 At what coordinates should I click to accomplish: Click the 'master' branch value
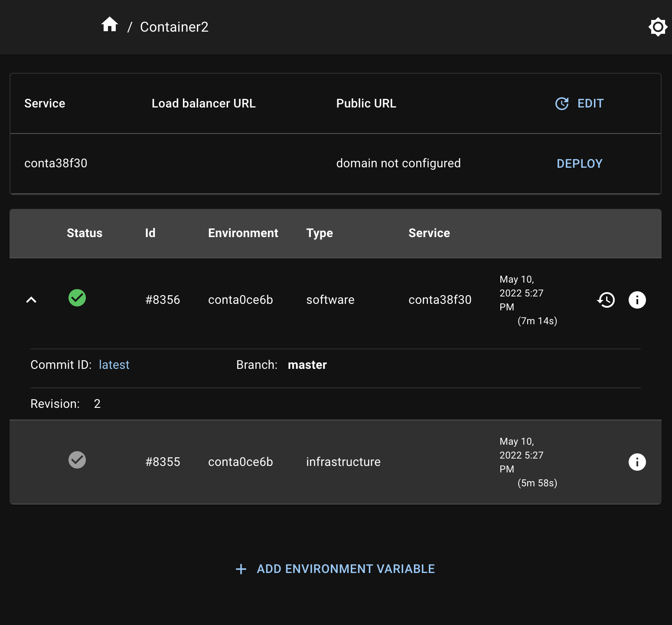307,365
